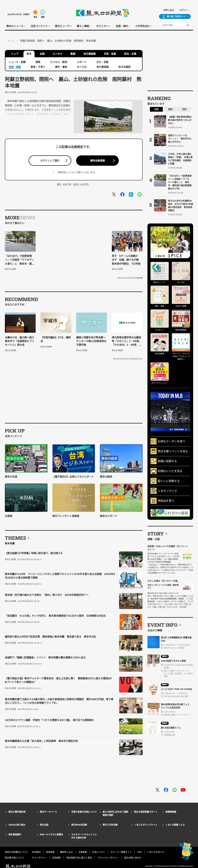Open 販売店情報誌 icon tile
Screen dimensions: 198x868
pos(181,318)
